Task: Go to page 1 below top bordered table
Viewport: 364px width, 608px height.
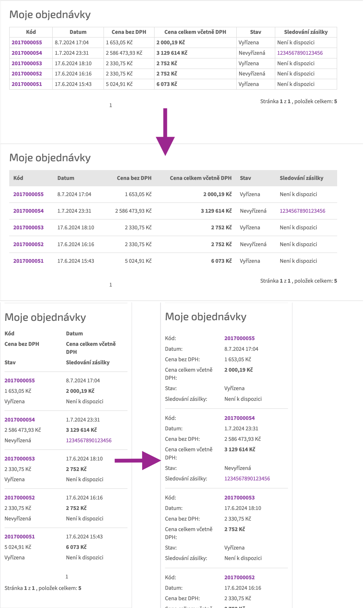Action: point(111,105)
